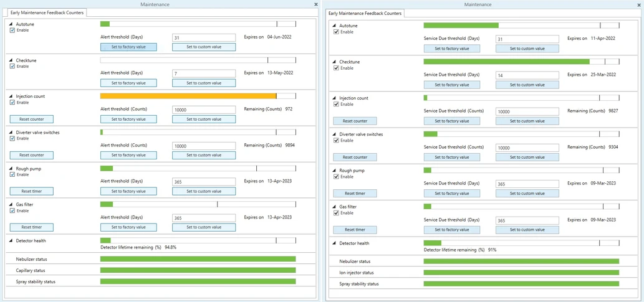This screenshot has height=302, width=644.
Task: Toggle Injection count Enable in right window
Action: click(337, 104)
